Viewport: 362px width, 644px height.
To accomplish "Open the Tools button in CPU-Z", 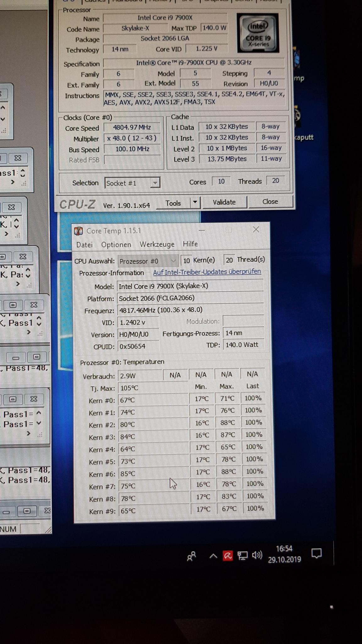I will [x=173, y=203].
